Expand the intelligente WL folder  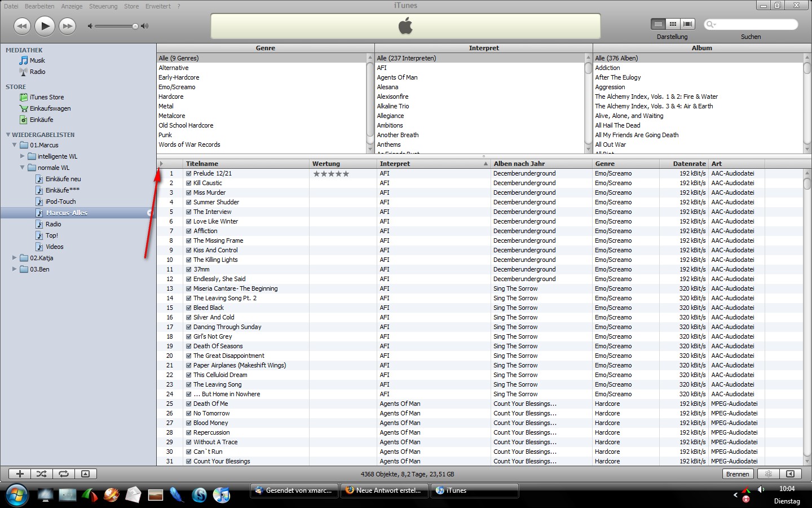click(x=23, y=156)
